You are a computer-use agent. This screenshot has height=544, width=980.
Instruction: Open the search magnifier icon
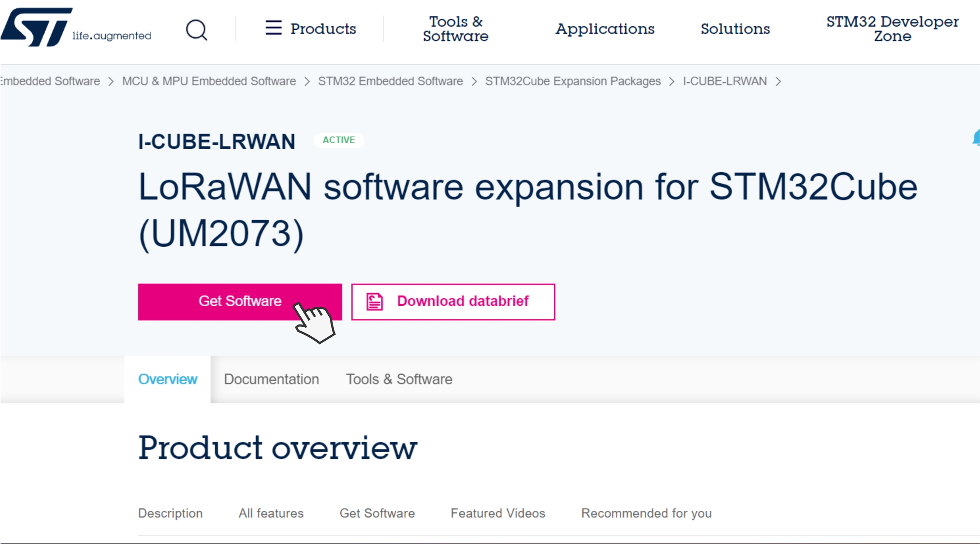pyautogui.click(x=197, y=30)
